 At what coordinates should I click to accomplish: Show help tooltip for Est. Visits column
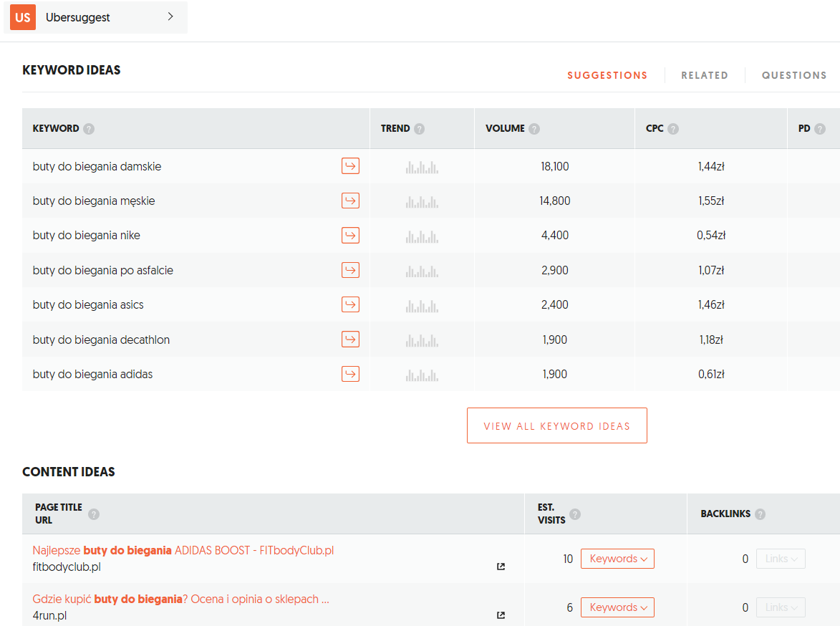575,514
